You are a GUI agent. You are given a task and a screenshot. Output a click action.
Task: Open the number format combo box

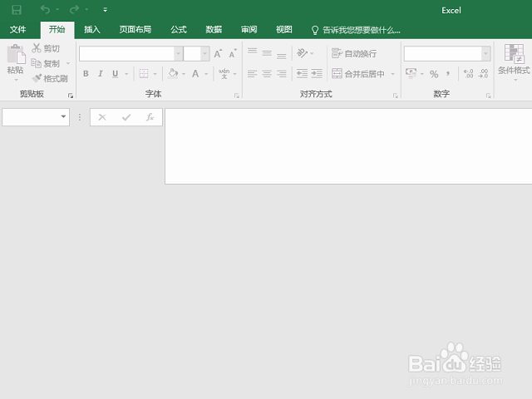(447, 53)
